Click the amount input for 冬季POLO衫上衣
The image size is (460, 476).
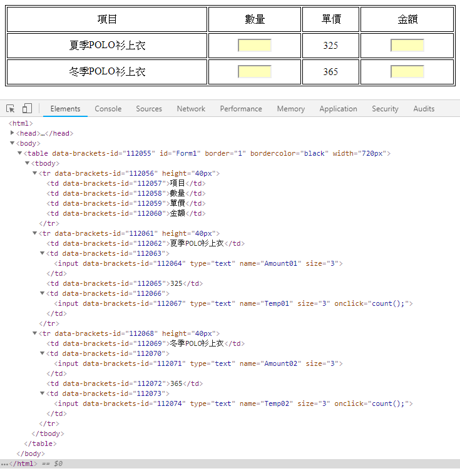coord(407,72)
